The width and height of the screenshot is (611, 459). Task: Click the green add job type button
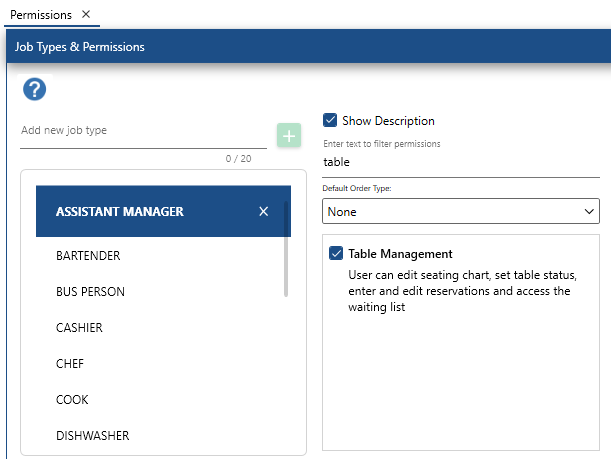tap(289, 136)
